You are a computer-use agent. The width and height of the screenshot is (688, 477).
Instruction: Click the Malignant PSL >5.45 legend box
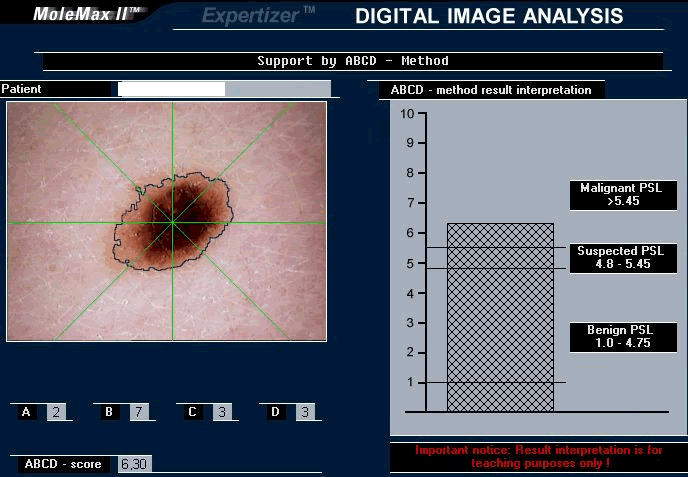623,195
